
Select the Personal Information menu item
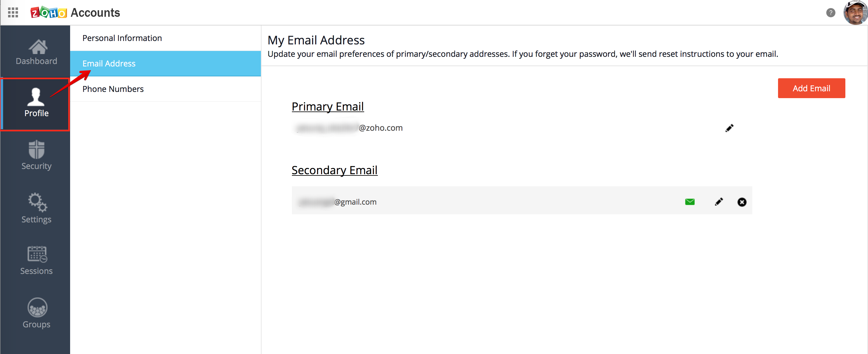point(122,38)
